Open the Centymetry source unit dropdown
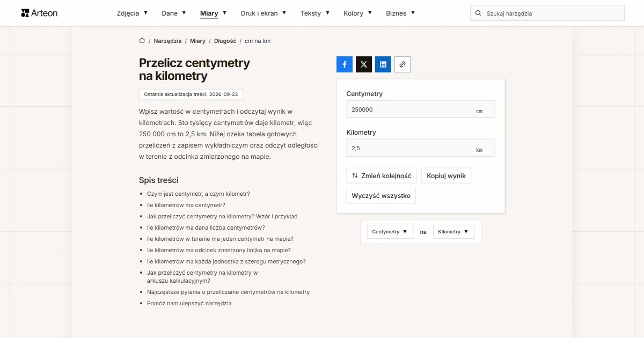 390,232
